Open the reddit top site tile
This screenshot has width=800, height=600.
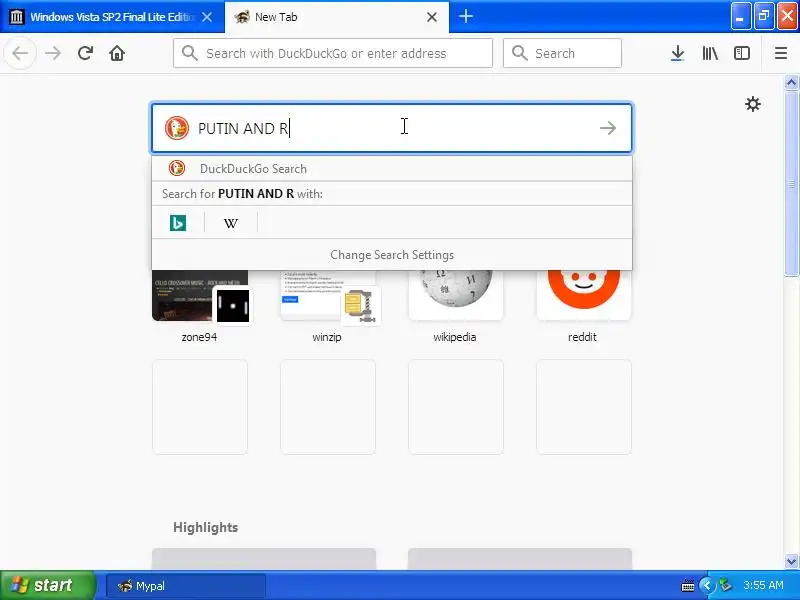pos(583,306)
